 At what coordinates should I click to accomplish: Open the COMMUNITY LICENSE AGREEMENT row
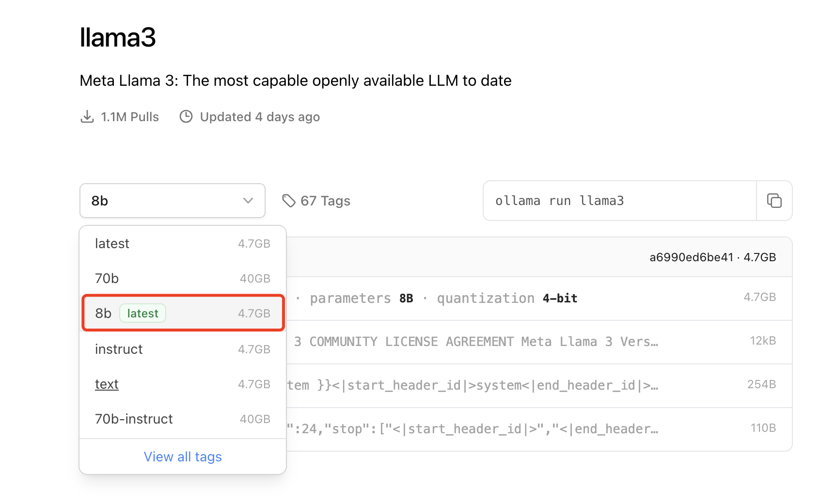click(539, 342)
